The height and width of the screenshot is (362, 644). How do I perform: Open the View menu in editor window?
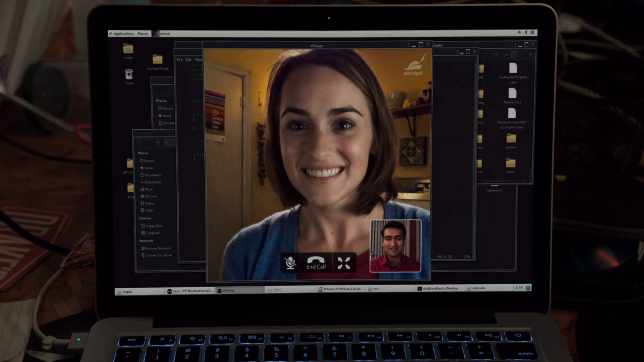pos(198,60)
